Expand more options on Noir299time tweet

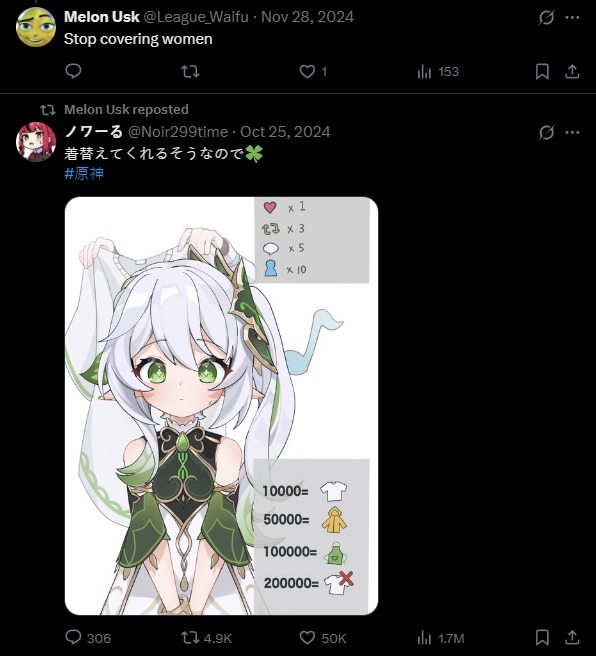[572, 133]
